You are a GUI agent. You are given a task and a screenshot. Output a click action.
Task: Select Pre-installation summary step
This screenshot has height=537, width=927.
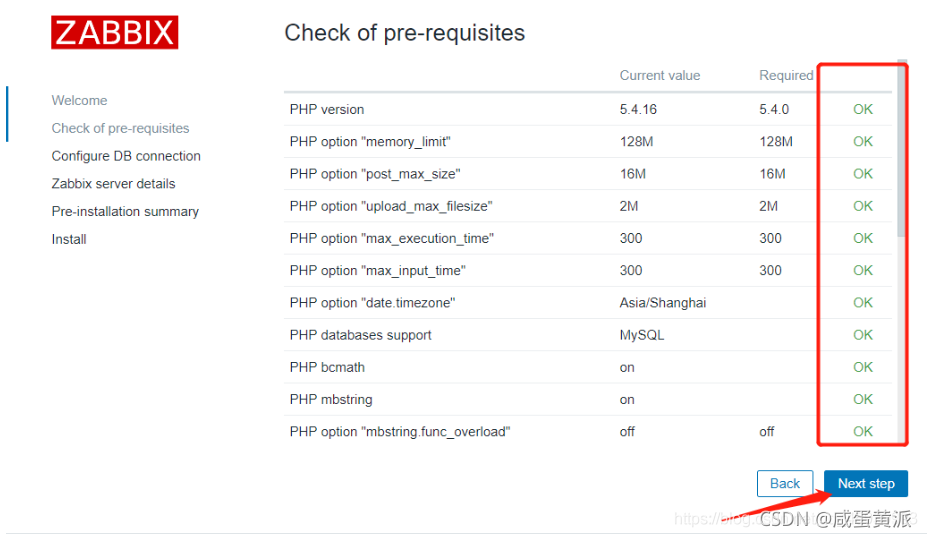pos(125,212)
